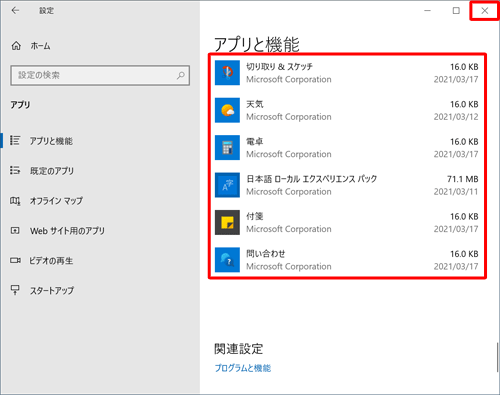
Task: Focus the 設定の検索 search field
Action: [x=100, y=75]
